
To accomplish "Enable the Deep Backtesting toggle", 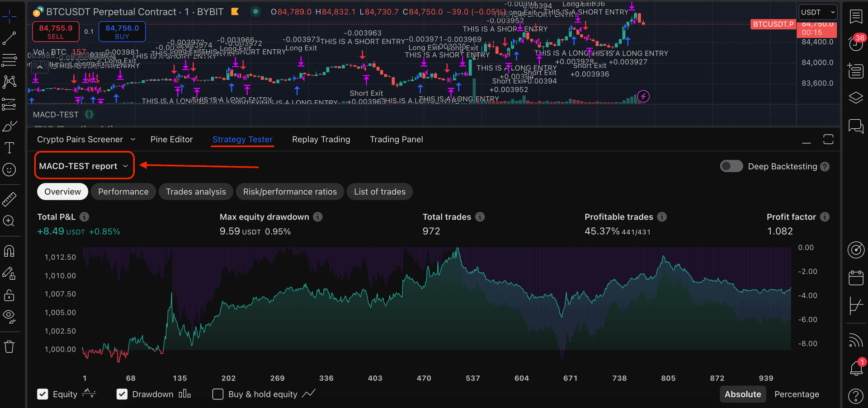I will tap(731, 166).
